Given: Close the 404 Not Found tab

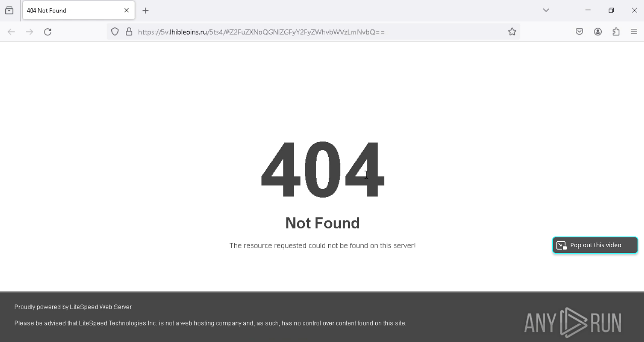Looking at the screenshot, I should (x=126, y=10).
